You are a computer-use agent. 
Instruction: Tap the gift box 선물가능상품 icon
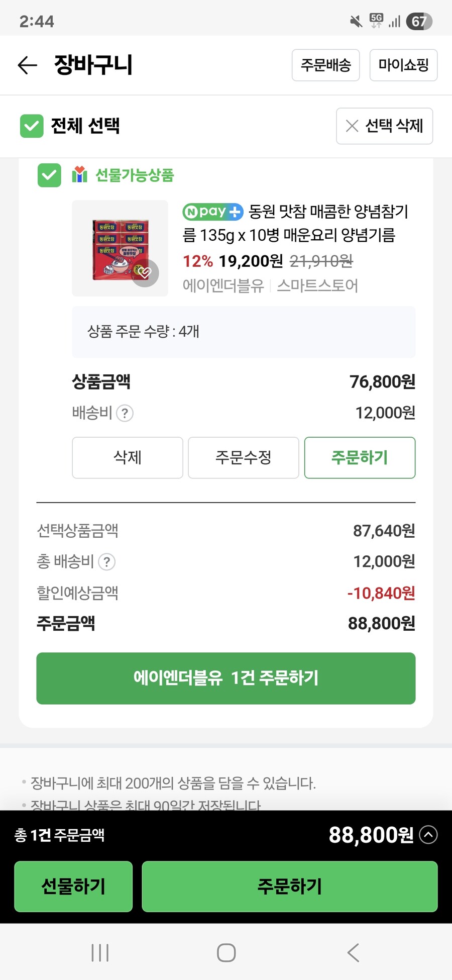[x=79, y=175]
